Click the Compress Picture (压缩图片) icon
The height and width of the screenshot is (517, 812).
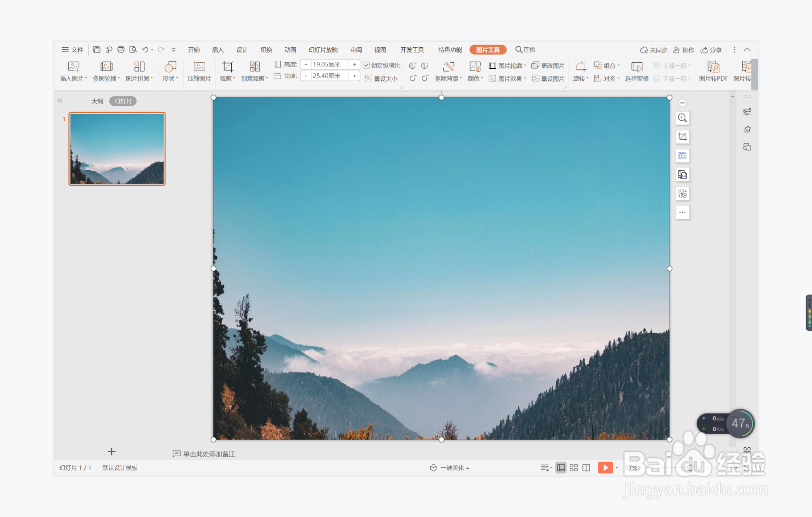[199, 67]
